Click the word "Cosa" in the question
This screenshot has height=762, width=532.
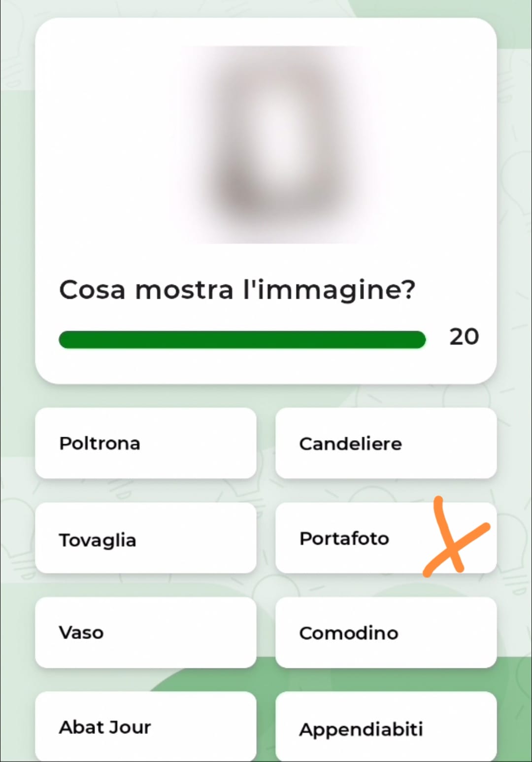click(x=92, y=290)
